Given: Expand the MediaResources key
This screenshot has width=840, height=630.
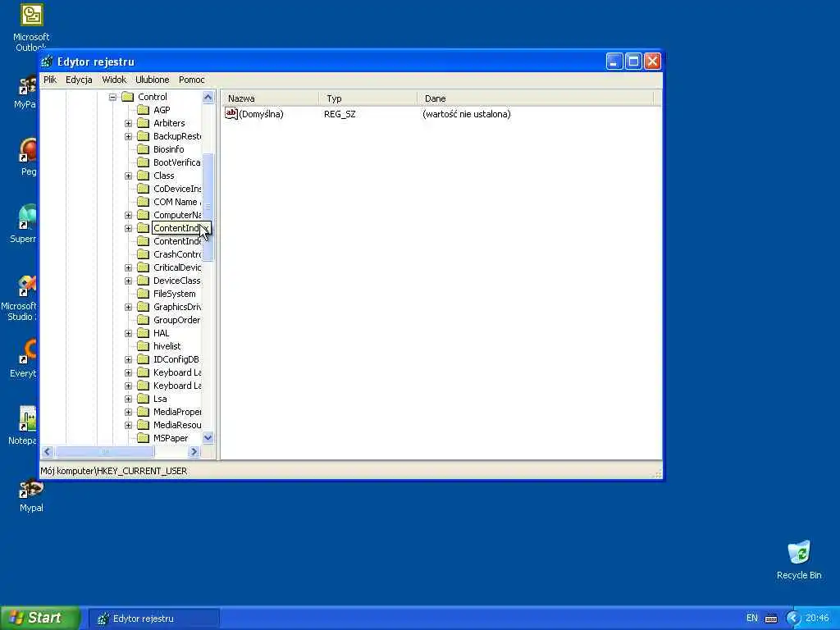Looking at the screenshot, I should (x=128, y=426).
